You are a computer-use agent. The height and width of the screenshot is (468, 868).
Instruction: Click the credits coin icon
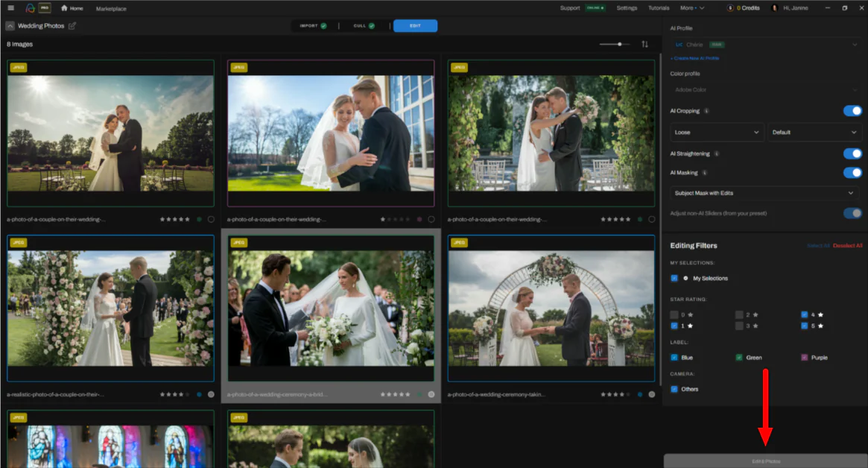point(730,8)
